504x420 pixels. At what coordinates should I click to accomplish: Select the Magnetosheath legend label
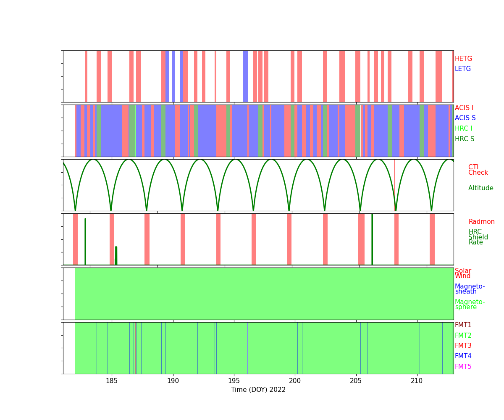(x=470, y=289)
